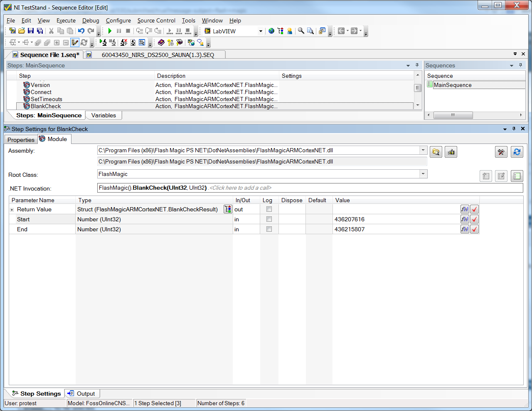Open the Root Class dropdown
The width and height of the screenshot is (532, 411).
[423, 174]
